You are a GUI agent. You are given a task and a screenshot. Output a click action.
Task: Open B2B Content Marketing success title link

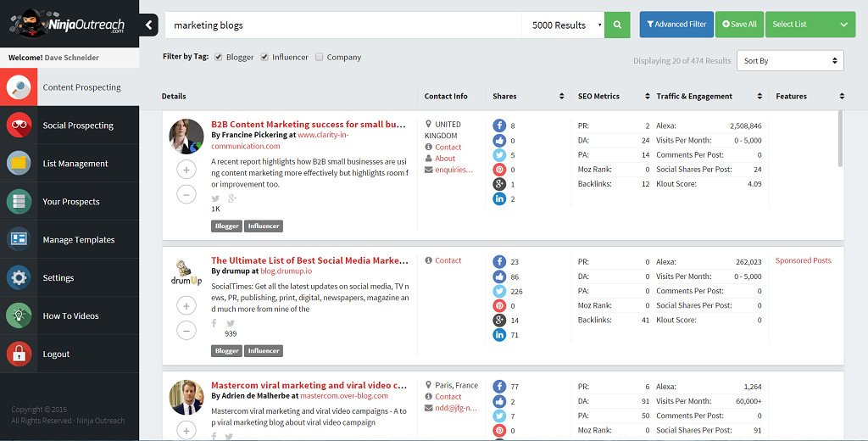click(x=309, y=124)
